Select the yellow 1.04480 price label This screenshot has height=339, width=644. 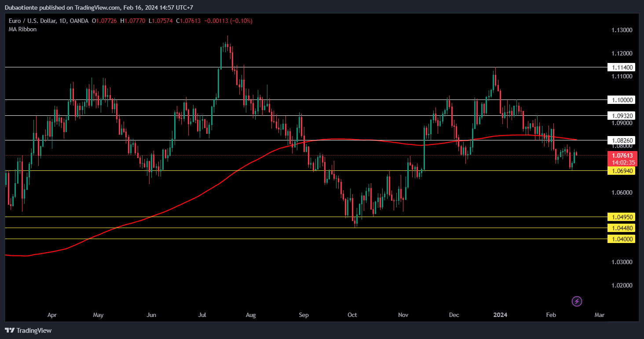click(x=621, y=228)
